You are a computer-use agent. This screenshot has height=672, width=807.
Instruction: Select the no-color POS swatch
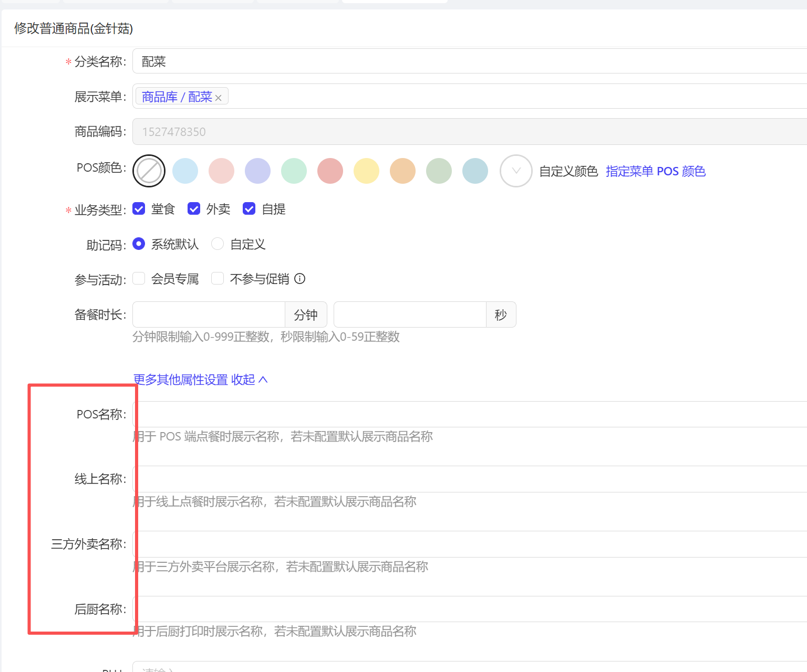click(149, 171)
